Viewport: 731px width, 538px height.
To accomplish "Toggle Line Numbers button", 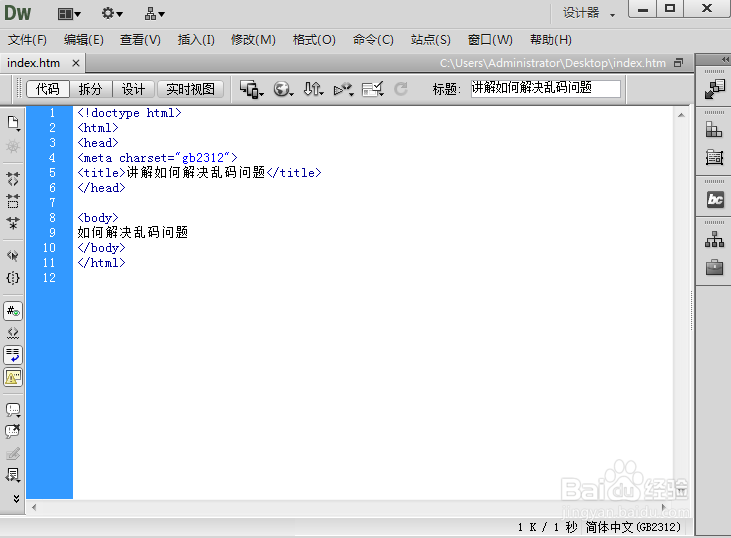I will click(x=13, y=311).
